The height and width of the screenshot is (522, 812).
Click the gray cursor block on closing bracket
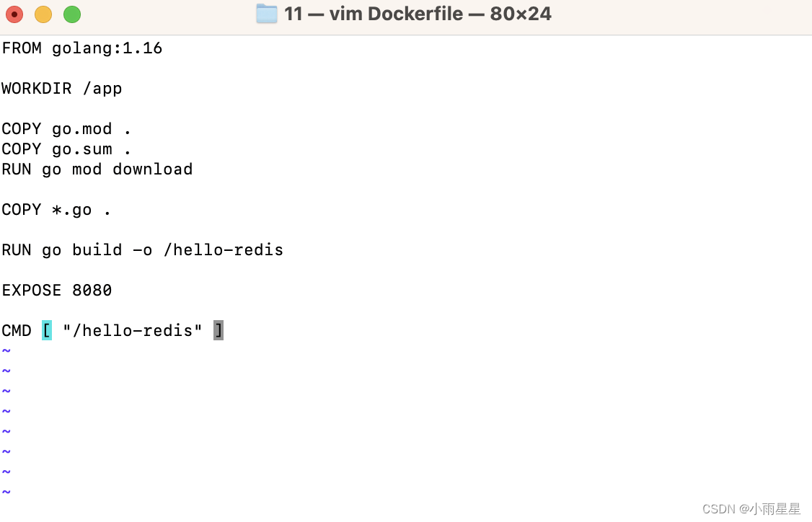[x=219, y=331]
